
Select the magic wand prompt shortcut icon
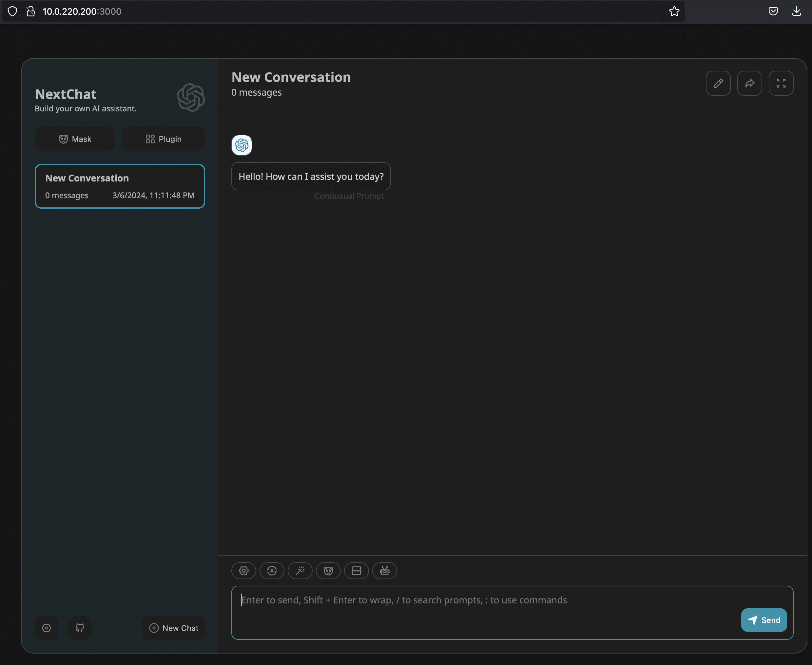coord(300,570)
